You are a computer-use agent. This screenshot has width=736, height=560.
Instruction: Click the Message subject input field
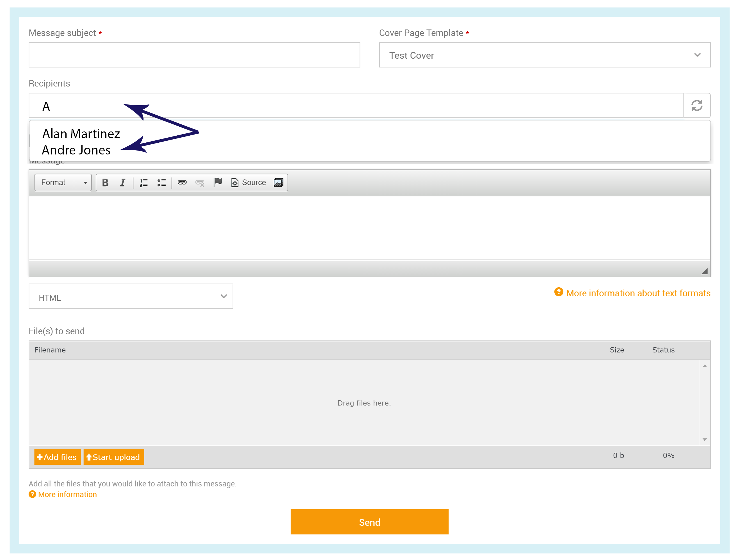[194, 55]
